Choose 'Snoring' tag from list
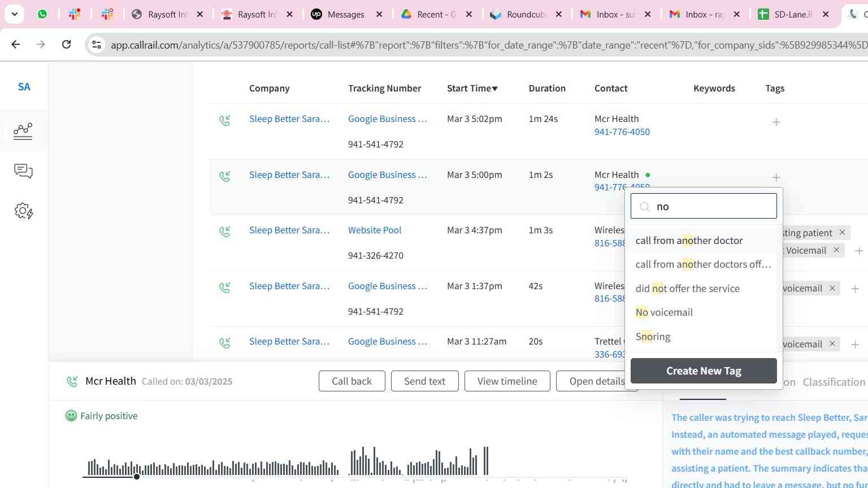The image size is (868, 488). [653, 337]
